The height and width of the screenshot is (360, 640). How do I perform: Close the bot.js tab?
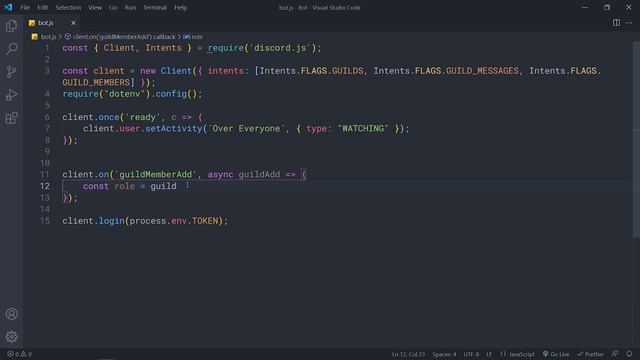[x=73, y=23]
